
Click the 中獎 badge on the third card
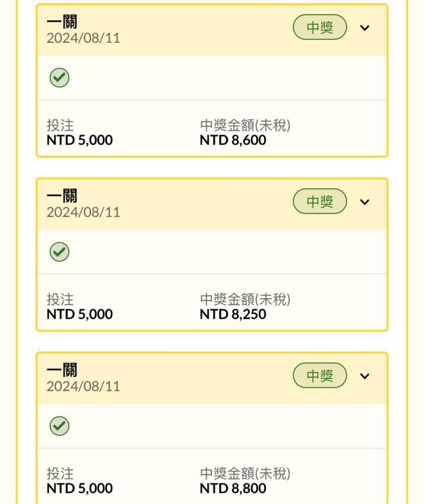(x=320, y=375)
